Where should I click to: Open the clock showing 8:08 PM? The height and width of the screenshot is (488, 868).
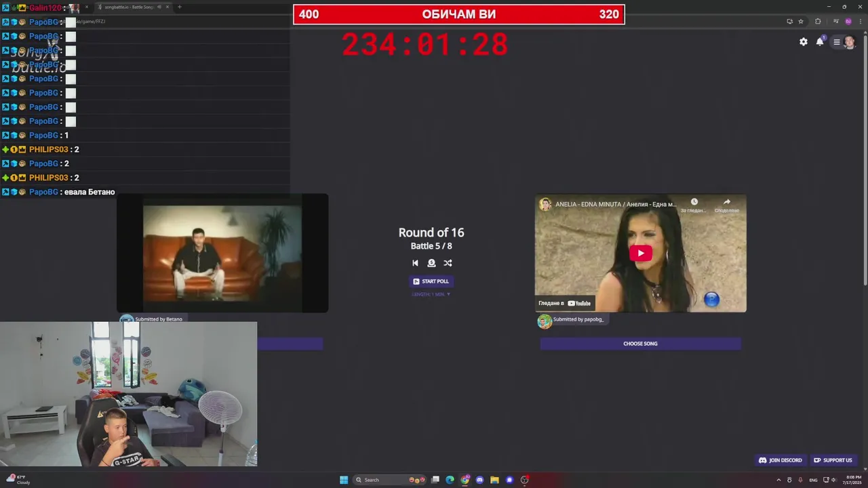[x=852, y=480]
